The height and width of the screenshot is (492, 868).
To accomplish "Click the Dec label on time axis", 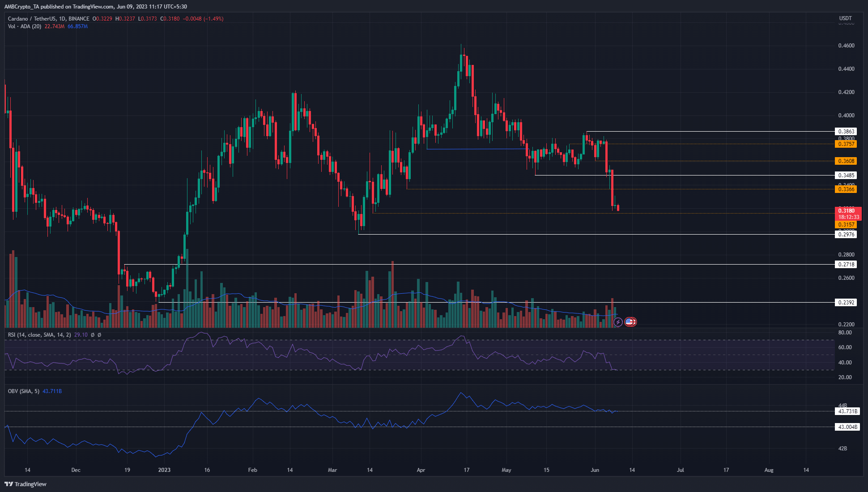I will pos(76,470).
